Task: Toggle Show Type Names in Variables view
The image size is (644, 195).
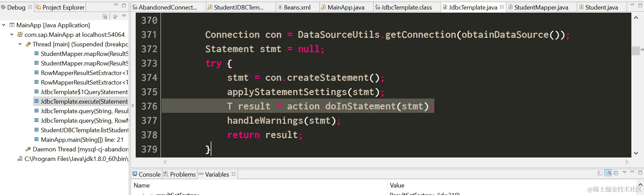Action: pos(600,173)
